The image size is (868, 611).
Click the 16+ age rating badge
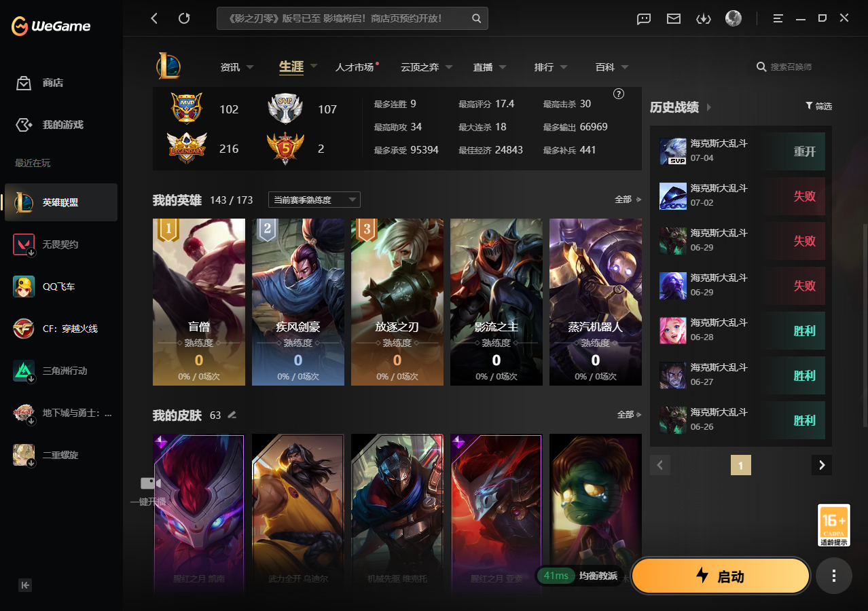click(x=834, y=525)
